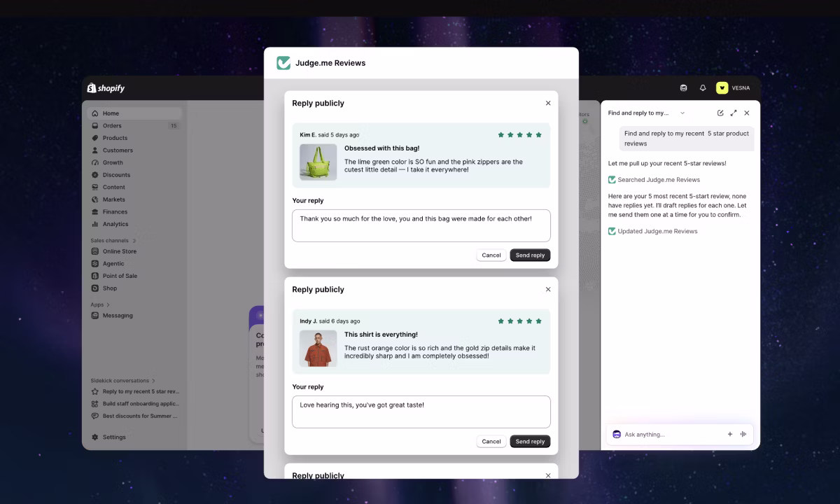Edit reply text for Indy J. review
Screen dimensions: 840x504
(x=421, y=412)
